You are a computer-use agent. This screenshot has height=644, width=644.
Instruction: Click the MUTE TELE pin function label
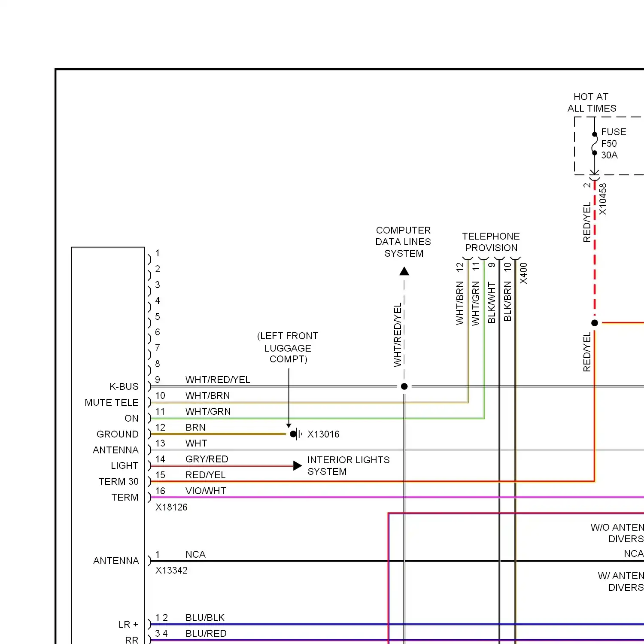click(x=112, y=402)
